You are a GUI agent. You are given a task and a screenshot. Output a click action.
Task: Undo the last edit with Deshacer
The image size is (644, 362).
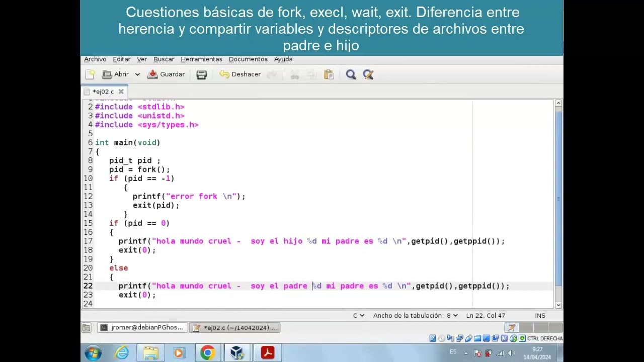[x=240, y=74]
